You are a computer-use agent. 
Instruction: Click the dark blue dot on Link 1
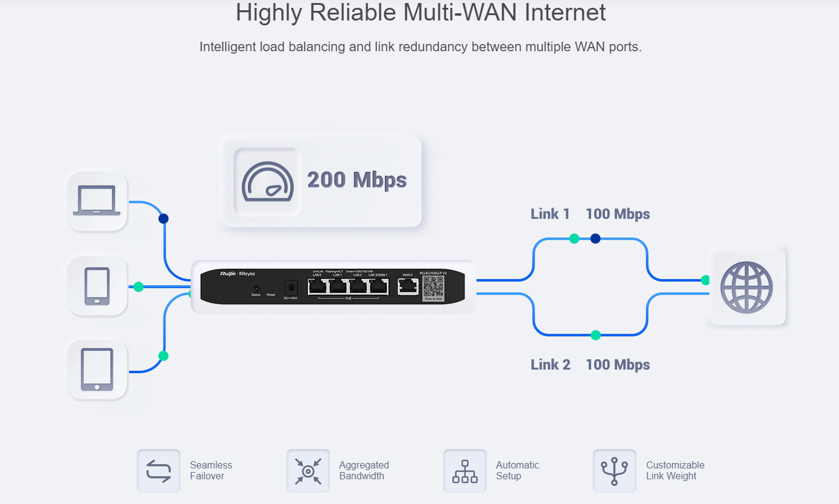tap(595, 239)
